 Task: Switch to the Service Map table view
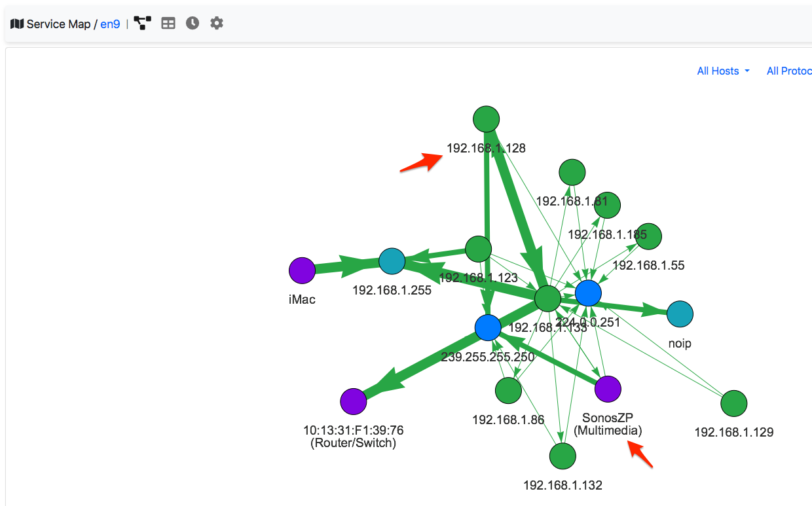point(168,22)
